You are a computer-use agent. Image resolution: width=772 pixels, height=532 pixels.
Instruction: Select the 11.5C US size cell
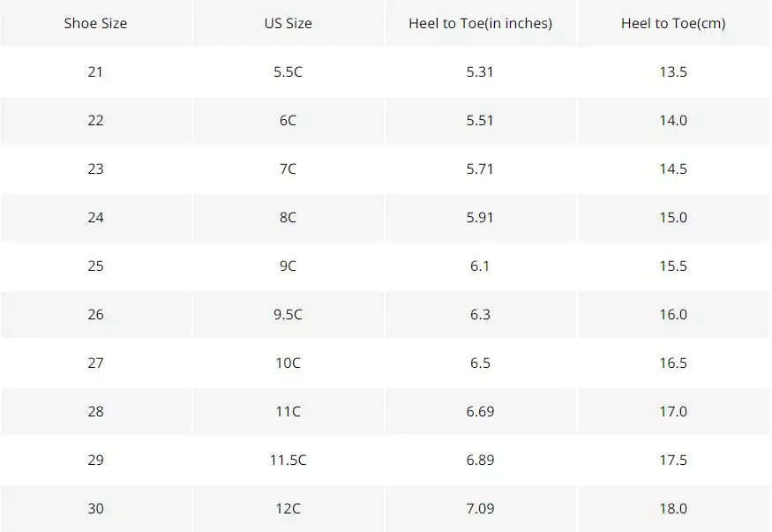click(x=288, y=461)
